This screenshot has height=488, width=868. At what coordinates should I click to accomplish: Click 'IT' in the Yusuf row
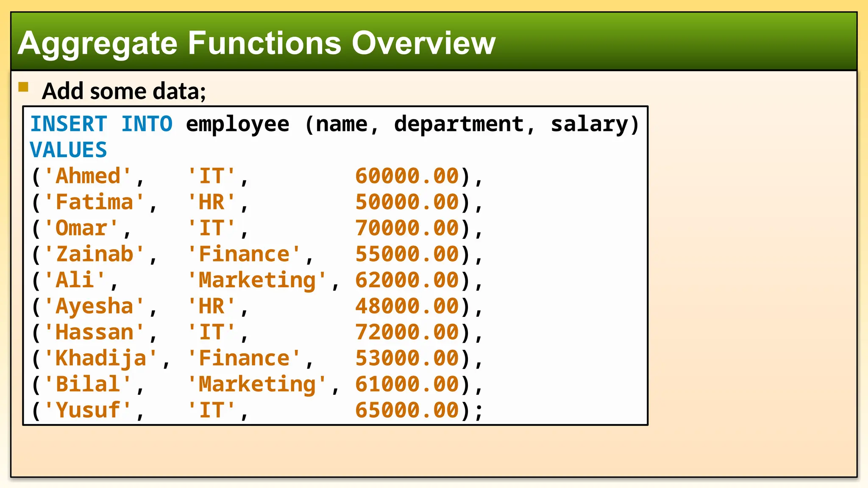tap(211, 410)
